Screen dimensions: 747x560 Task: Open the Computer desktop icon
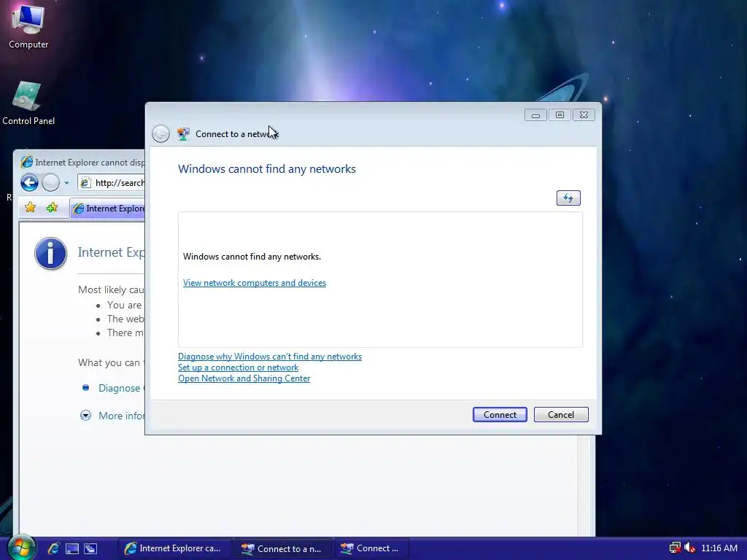[x=28, y=26]
